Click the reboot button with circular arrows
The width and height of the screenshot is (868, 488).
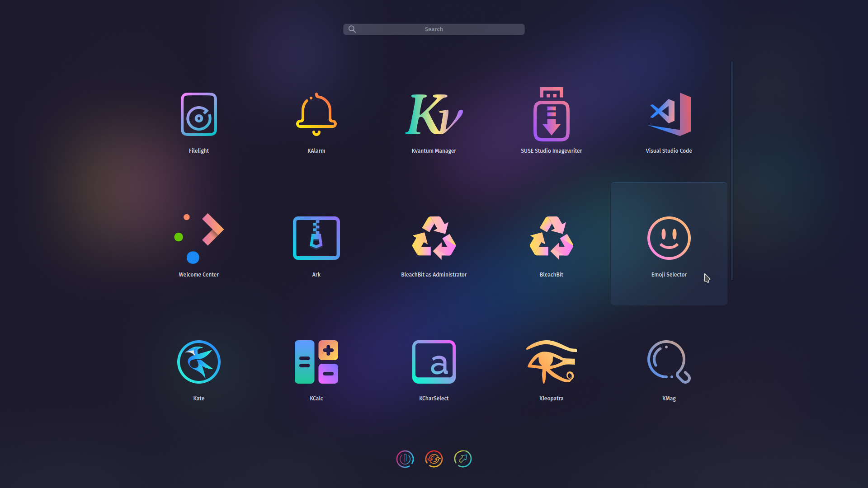tap(434, 459)
